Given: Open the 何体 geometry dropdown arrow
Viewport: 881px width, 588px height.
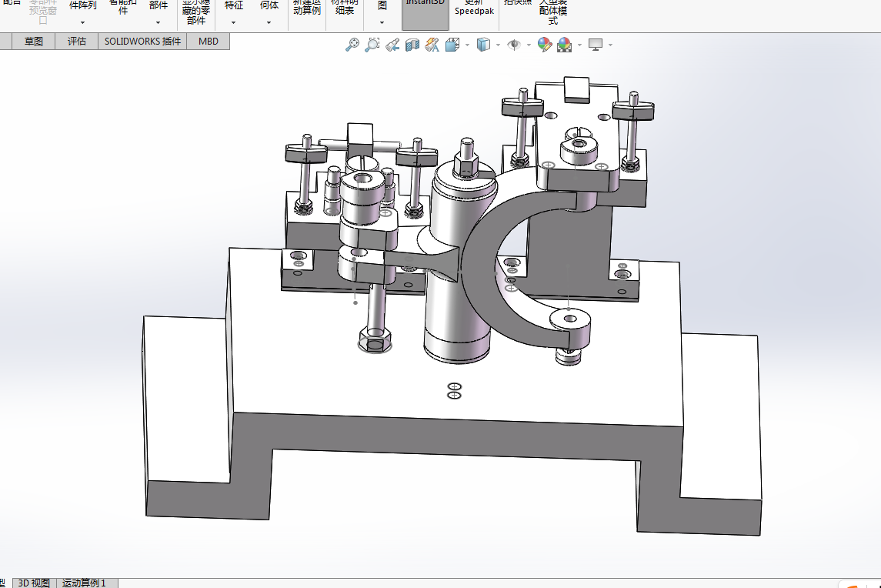Looking at the screenshot, I should 269,22.
